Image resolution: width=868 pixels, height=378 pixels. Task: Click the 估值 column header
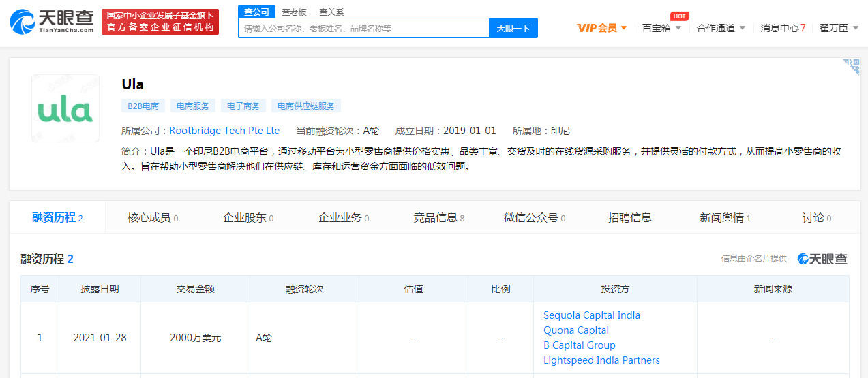(x=413, y=289)
